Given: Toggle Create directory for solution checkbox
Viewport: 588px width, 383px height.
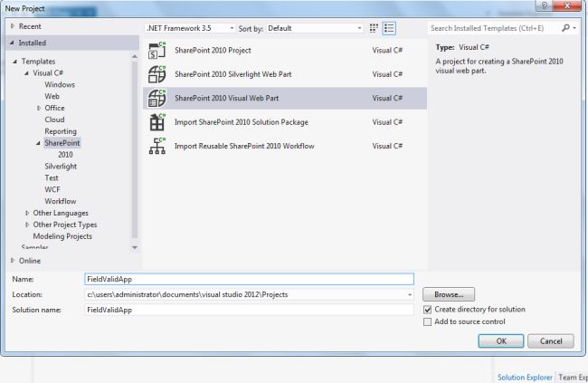Looking at the screenshot, I should 428,310.
